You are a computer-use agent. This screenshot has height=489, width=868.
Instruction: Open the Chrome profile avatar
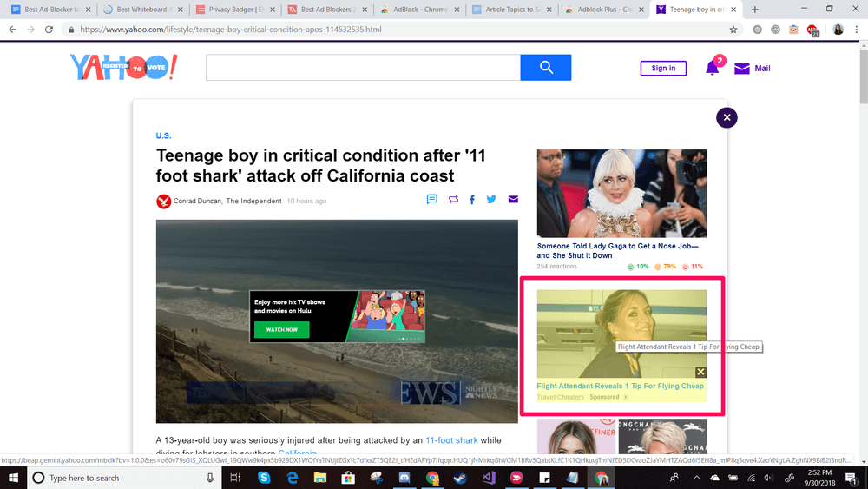point(838,30)
